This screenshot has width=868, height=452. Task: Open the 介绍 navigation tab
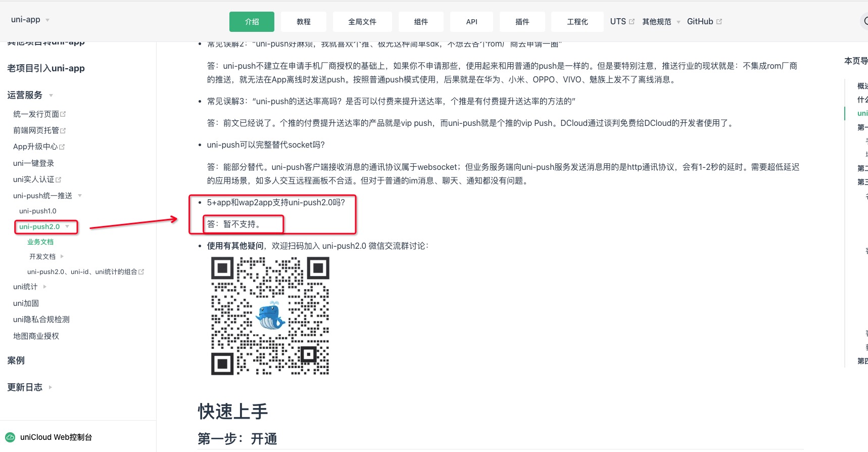click(x=252, y=22)
